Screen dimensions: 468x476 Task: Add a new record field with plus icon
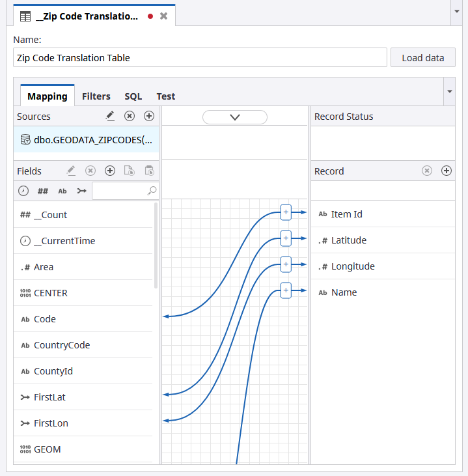coord(447,171)
